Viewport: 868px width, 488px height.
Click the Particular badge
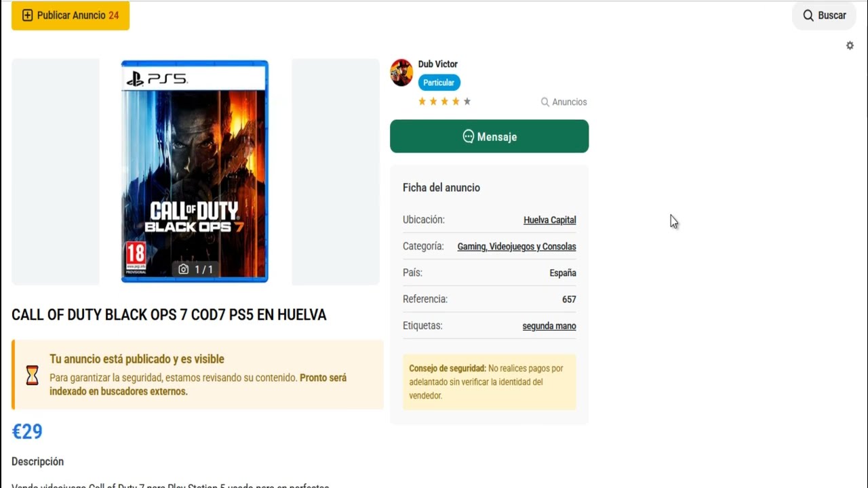(439, 83)
